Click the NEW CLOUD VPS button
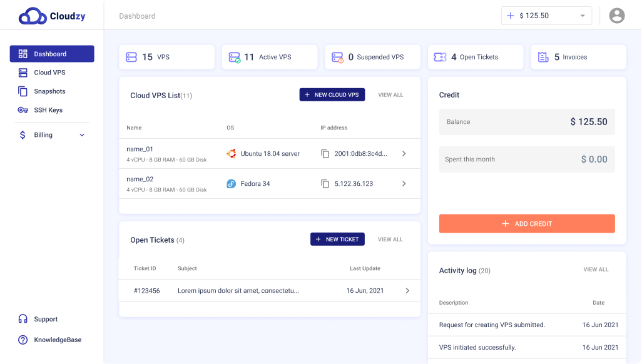 pyautogui.click(x=332, y=94)
